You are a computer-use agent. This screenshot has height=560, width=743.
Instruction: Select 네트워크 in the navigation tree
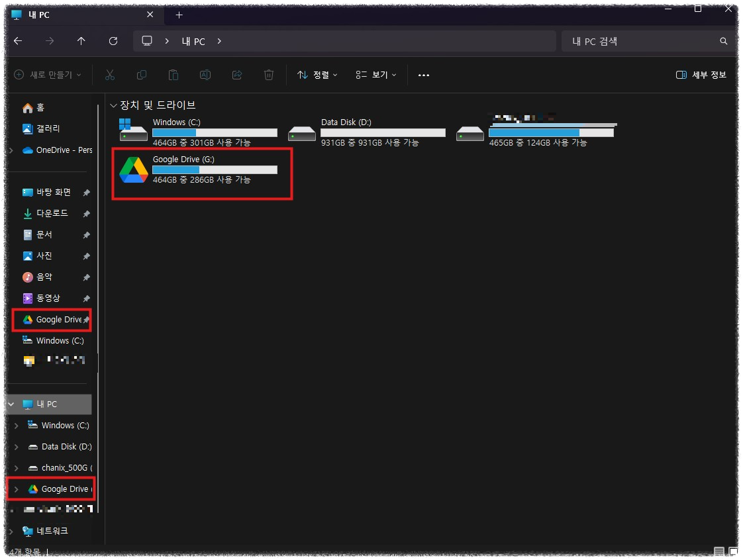pyautogui.click(x=45, y=531)
